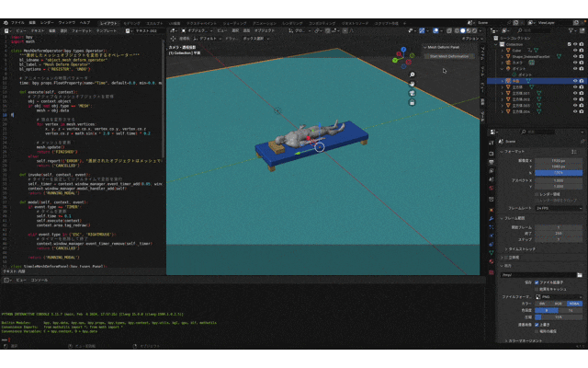Click the 圧縮 compression slider
This screenshot has height=368, width=588.
(559, 317)
